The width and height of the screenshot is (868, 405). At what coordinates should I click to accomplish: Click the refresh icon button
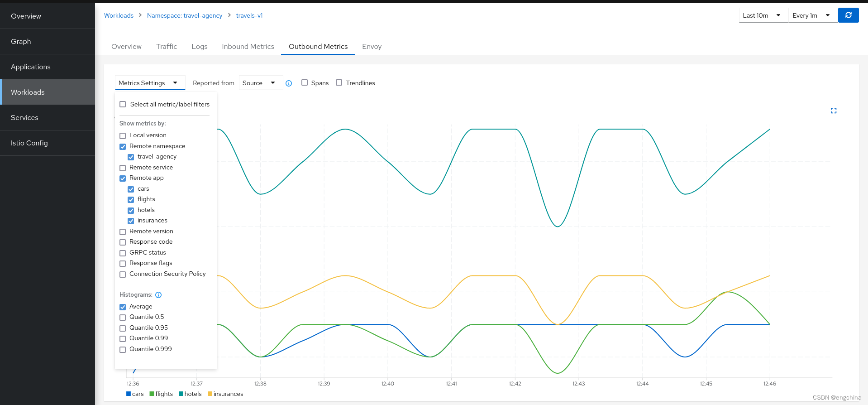848,15
